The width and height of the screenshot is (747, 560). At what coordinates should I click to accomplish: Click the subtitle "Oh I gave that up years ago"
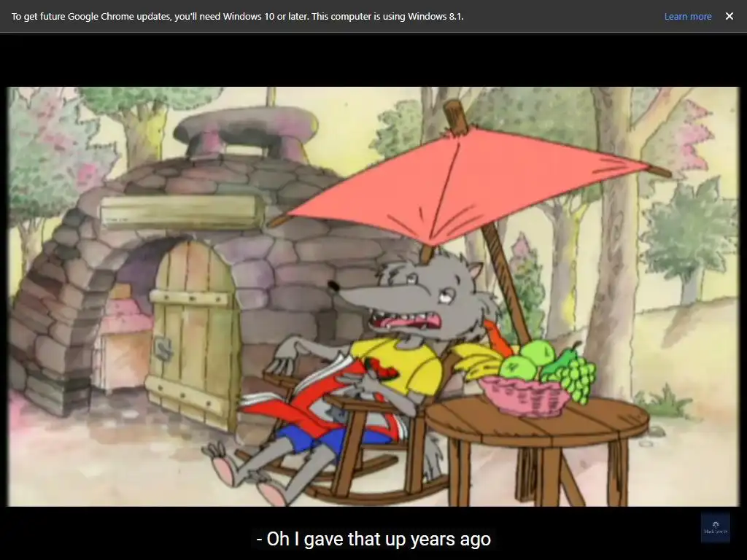point(373,539)
